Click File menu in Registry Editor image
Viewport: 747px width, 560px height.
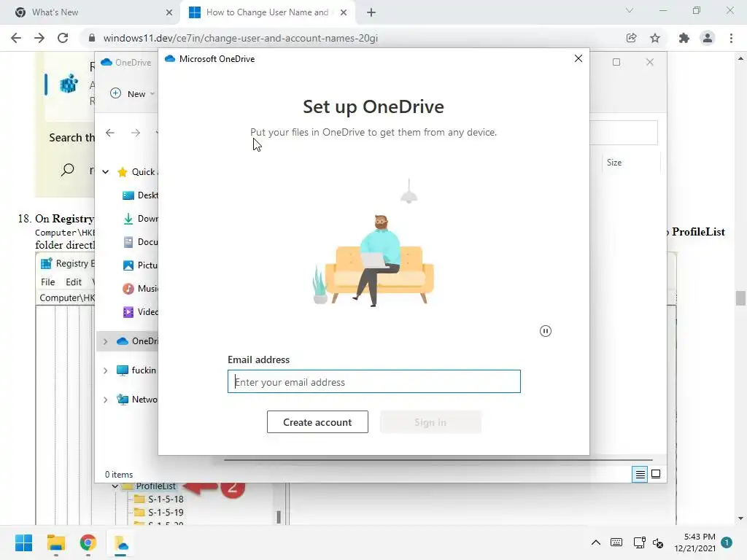pos(47,282)
